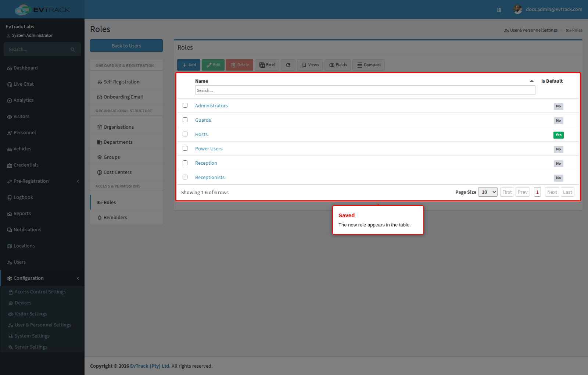Open the Views bookmark button
Viewport: 588px width, 375px height.
tap(310, 65)
